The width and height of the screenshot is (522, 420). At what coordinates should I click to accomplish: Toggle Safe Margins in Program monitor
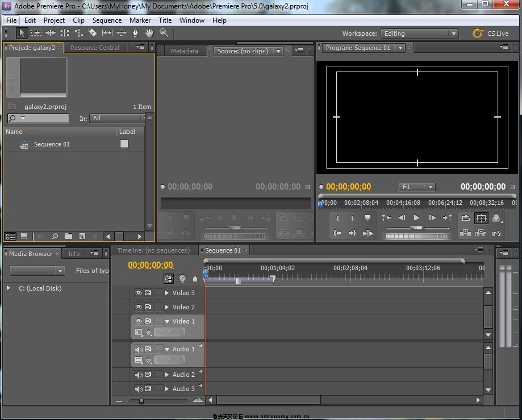click(x=481, y=218)
